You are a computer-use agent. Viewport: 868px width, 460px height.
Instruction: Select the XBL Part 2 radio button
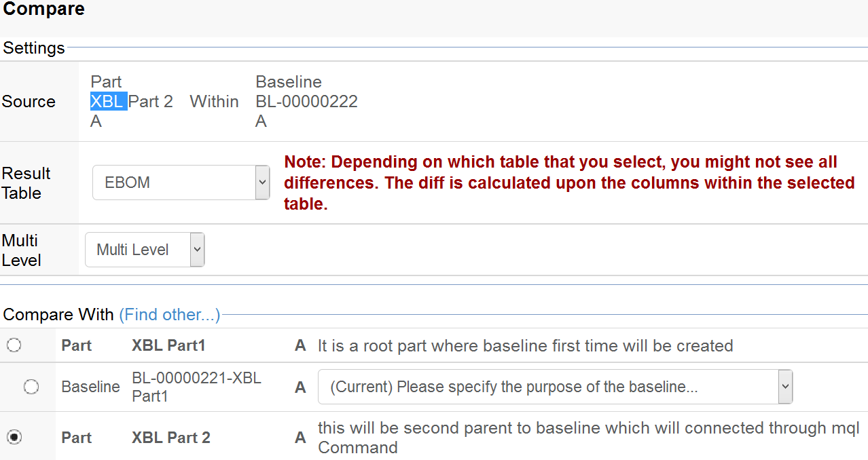[14, 438]
